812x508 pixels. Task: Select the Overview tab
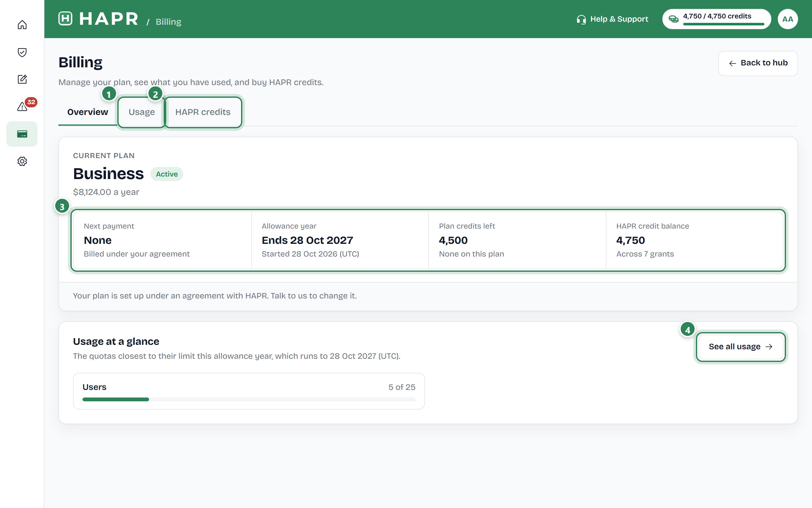click(88, 112)
